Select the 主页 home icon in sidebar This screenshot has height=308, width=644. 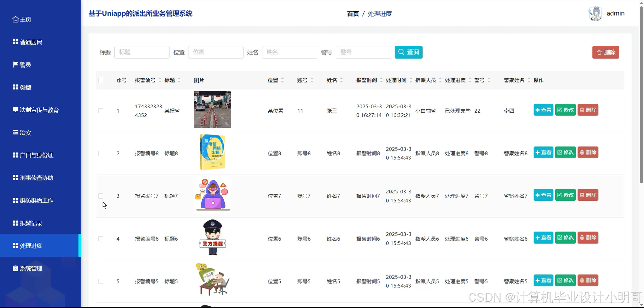15,19
